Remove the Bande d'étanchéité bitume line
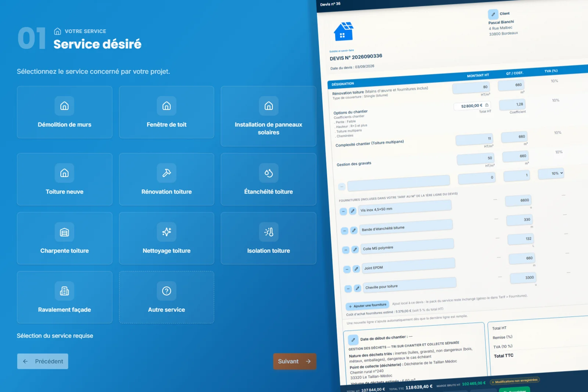Viewport: 588px width, 392px height. tap(344, 231)
